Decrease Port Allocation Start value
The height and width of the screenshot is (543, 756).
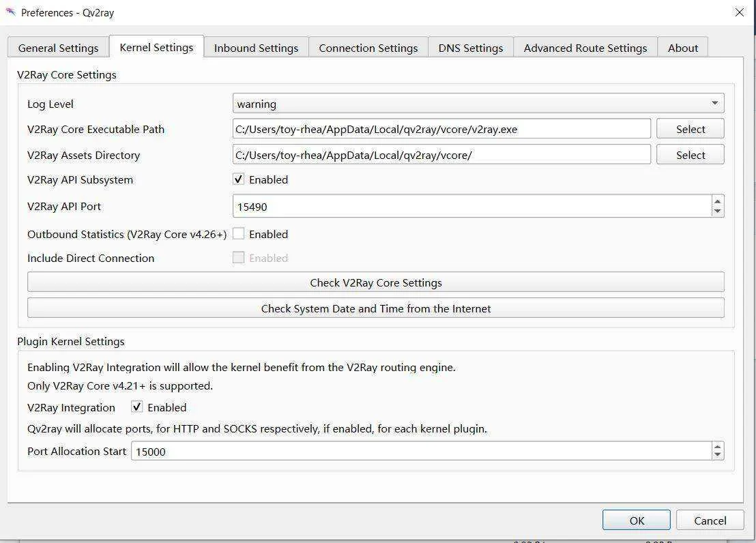717,456
